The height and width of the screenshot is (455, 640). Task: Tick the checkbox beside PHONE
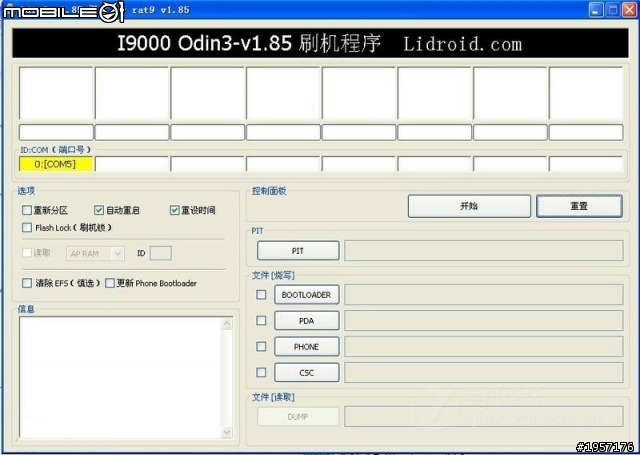click(x=261, y=346)
